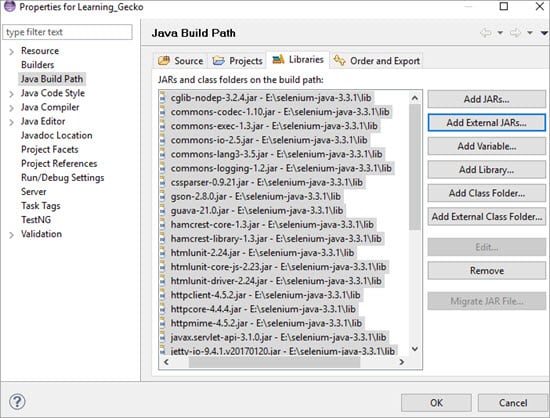Select httpmime-4.5.2.jar entry

(266, 323)
